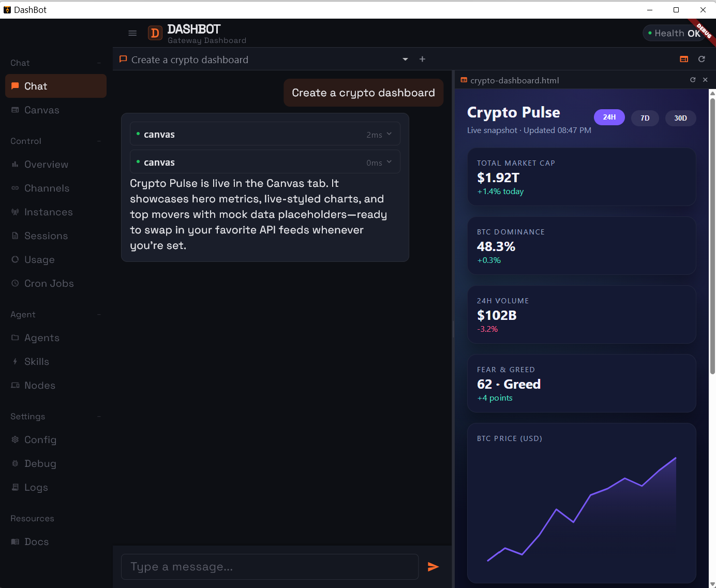Viewport: 716px width, 588px height.
Task: Send the message with the paper plane icon
Action: [x=433, y=567]
